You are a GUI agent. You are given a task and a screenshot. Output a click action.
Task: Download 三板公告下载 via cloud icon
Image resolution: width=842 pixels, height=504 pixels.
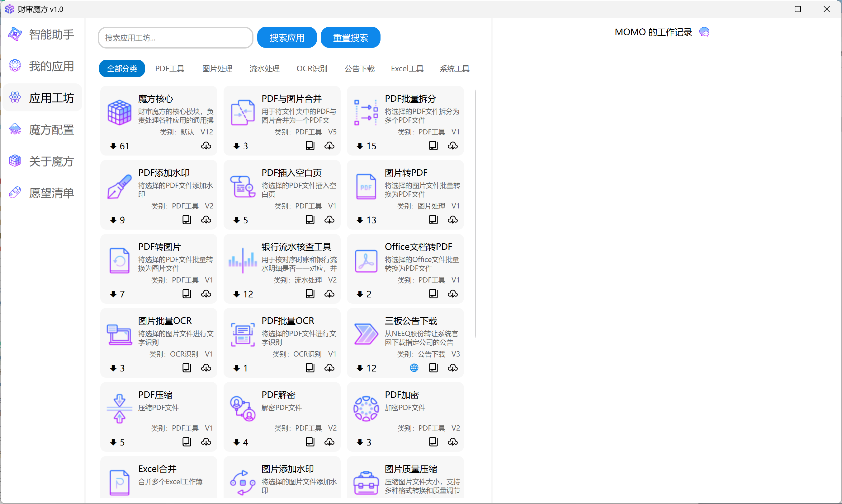point(452,368)
